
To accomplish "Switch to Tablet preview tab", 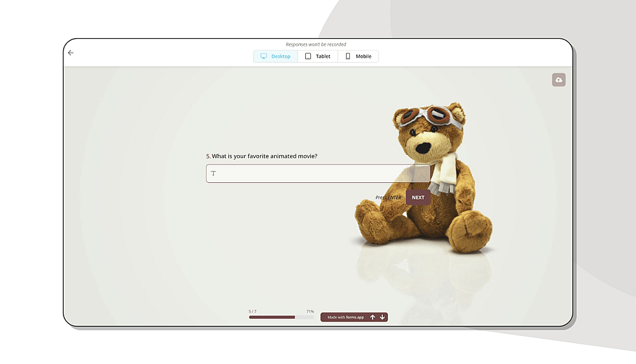I will pos(317,57).
